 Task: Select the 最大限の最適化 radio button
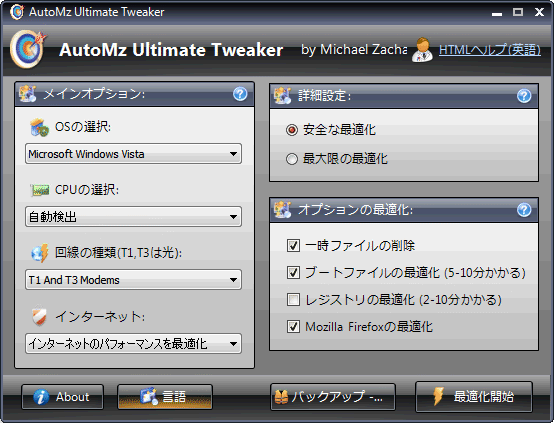(292, 159)
